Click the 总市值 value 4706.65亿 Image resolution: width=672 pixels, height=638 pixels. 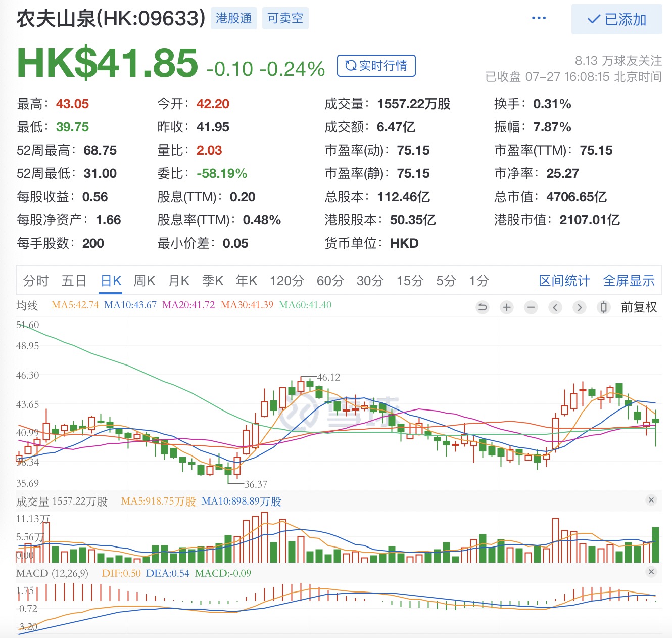point(577,197)
